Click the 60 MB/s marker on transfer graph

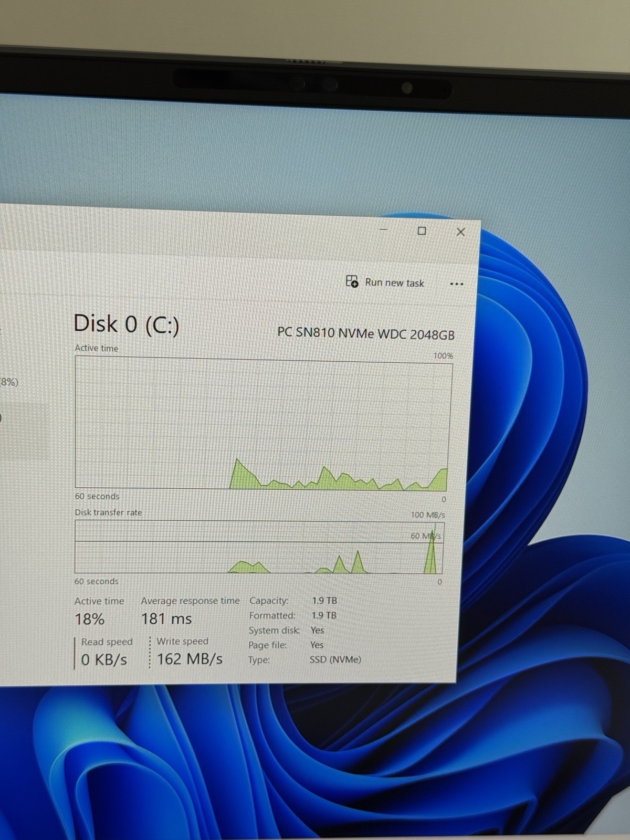click(425, 535)
